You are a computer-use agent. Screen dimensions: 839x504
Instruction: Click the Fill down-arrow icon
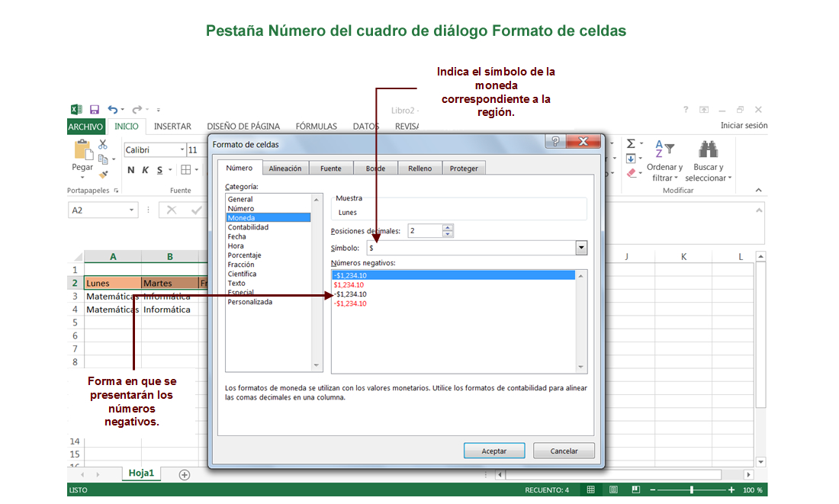point(631,159)
